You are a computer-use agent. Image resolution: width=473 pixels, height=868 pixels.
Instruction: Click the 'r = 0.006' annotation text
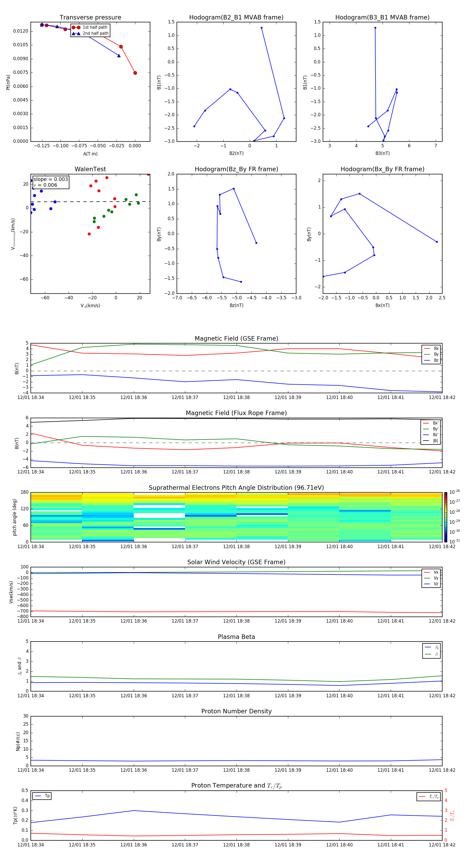[45, 185]
